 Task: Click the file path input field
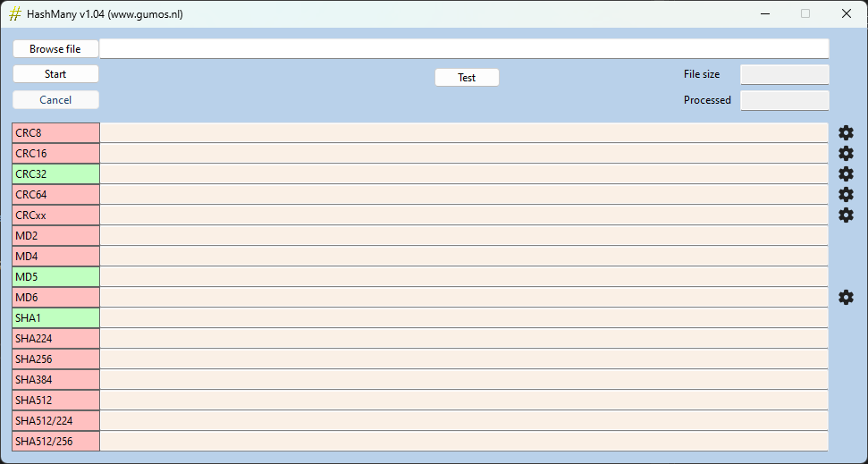pos(463,48)
